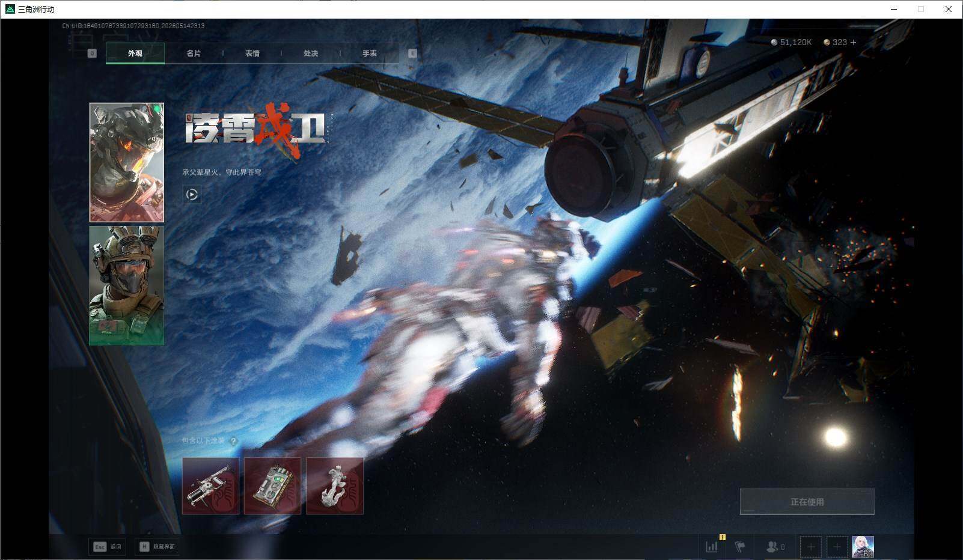Image resolution: width=963 pixels, height=560 pixels.
Task: Click the E next-tab key icon
Action: [x=412, y=53]
